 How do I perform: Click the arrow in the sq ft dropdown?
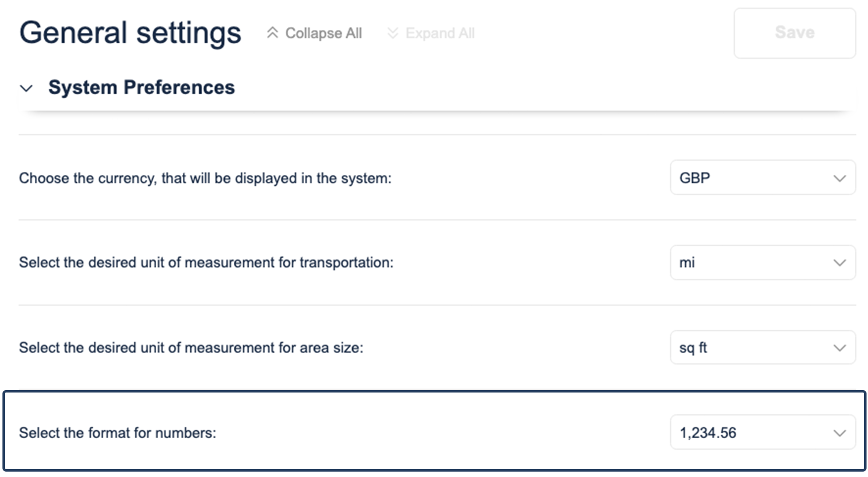(840, 348)
